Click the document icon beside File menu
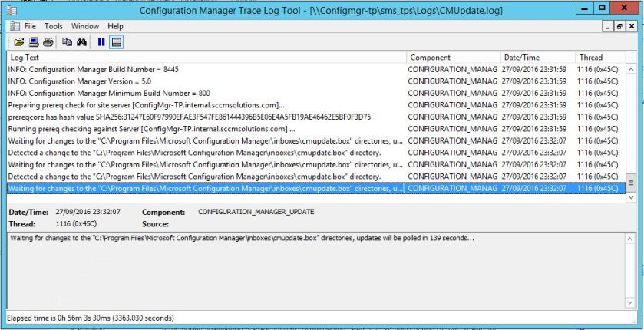The width and height of the screenshot is (644, 330). 15,26
